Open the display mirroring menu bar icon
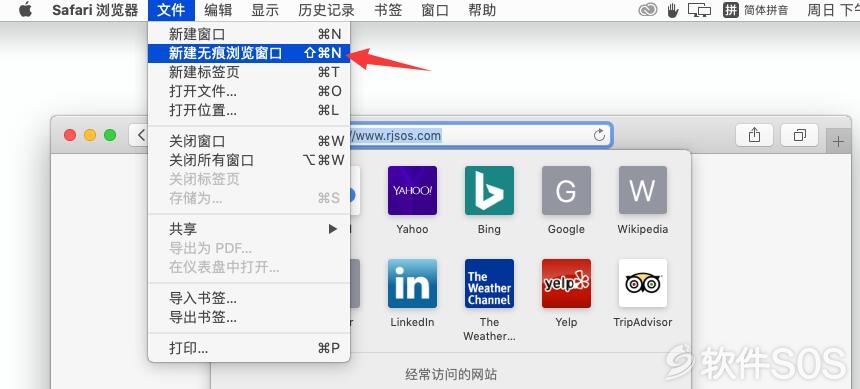 699,10
